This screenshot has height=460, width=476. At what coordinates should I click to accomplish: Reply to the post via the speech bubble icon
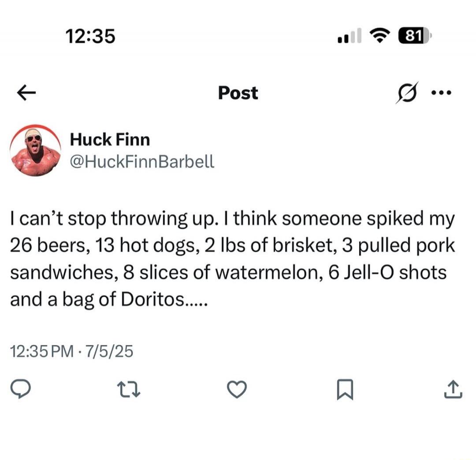tap(21, 390)
